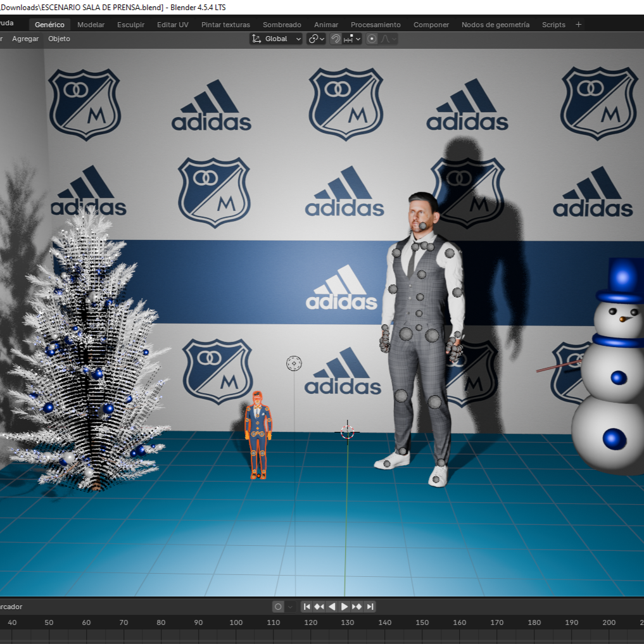Toggle the snap magnet icon
Screen dimensions: 644x644
click(336, 39)
